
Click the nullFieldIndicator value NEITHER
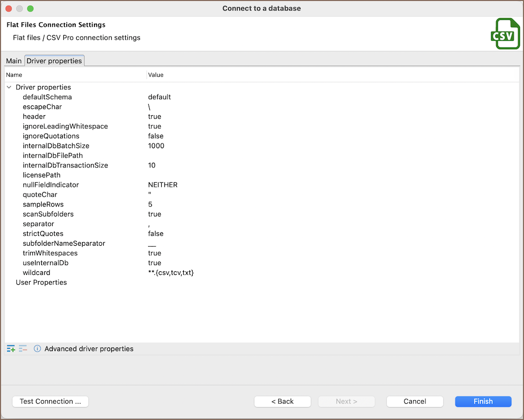163,185
